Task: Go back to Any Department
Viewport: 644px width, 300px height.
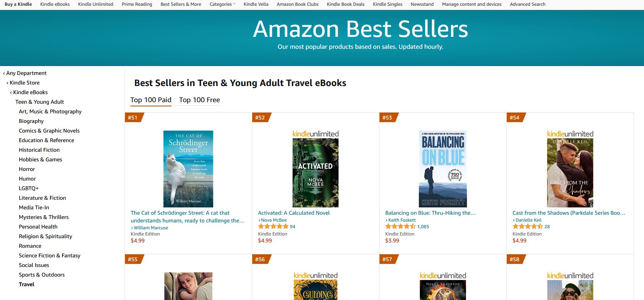Action: (x=26, y=73)
